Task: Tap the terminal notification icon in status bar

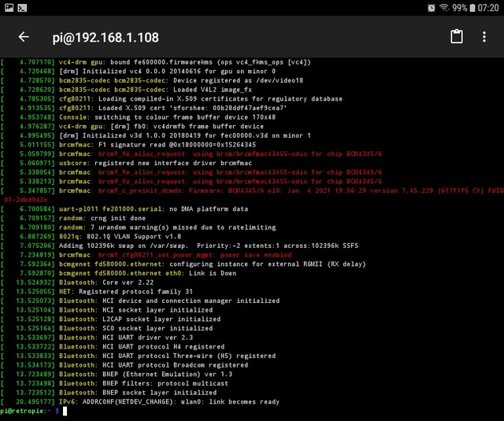Action: (22, 7)
